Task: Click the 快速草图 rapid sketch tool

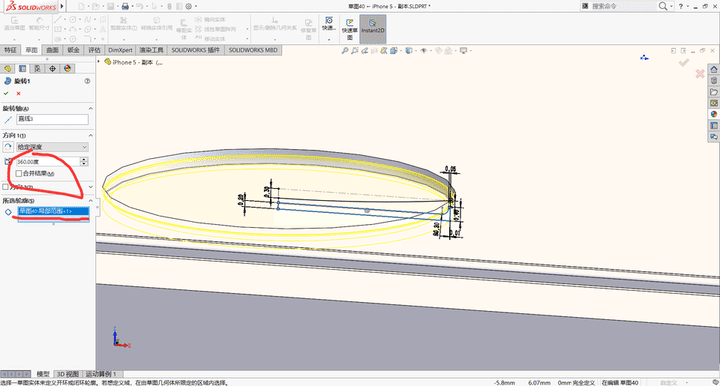Action: point(349,28)
